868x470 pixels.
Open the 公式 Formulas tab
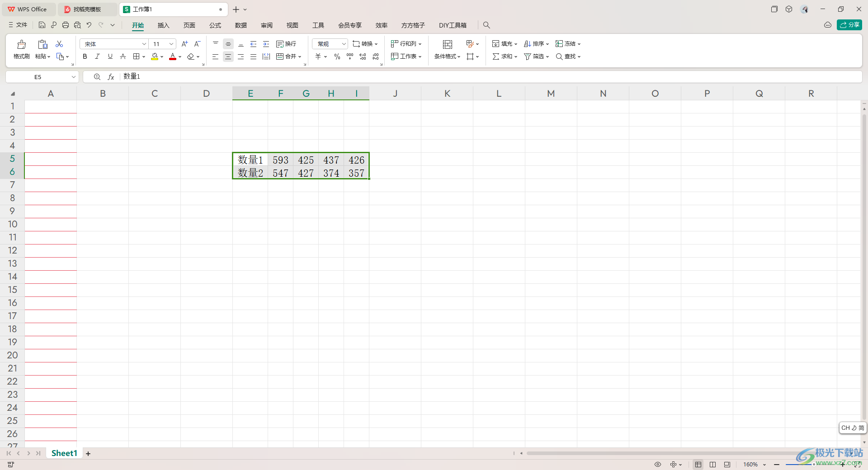click(x=215, y=25)
